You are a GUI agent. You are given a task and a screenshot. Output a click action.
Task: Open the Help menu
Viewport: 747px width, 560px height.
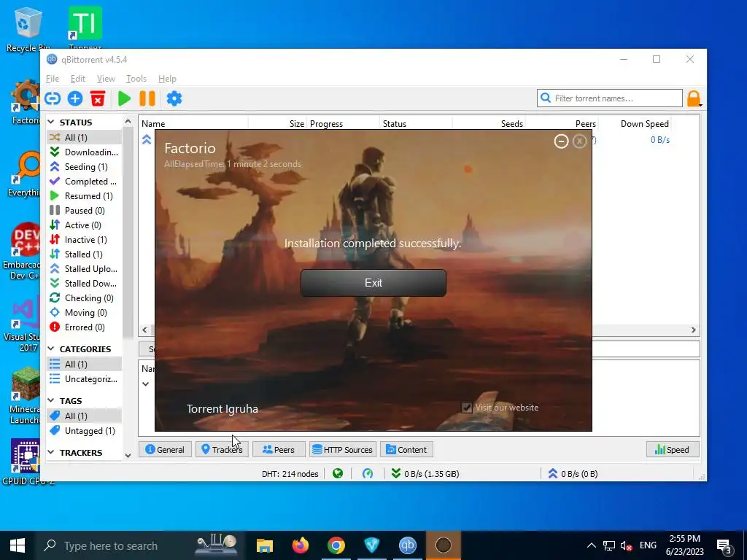[167, 79]
